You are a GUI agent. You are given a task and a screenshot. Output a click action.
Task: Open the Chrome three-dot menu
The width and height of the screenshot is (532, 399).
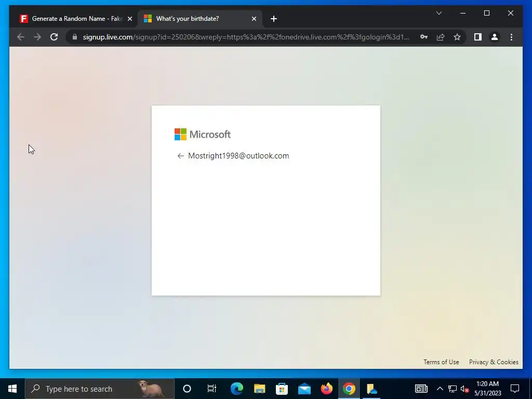pyautogui.click(x=511, y=37)
